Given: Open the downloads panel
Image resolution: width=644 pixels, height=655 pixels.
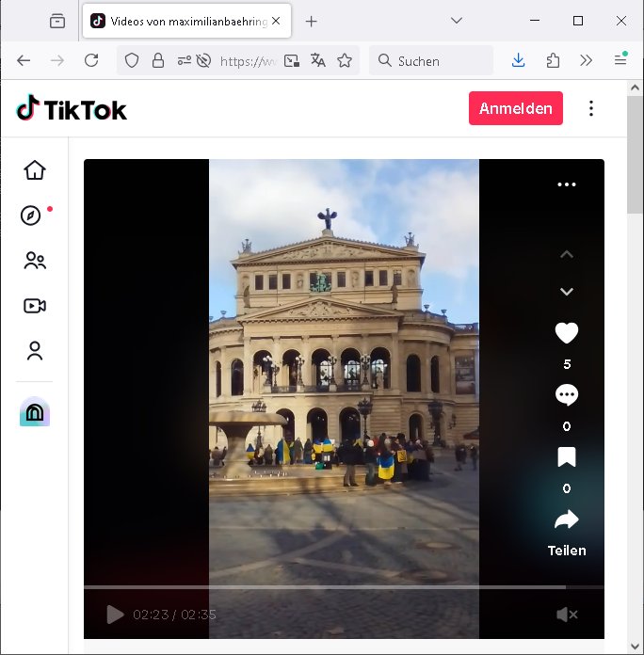Looking at the screenshot, I should [518, 60].
